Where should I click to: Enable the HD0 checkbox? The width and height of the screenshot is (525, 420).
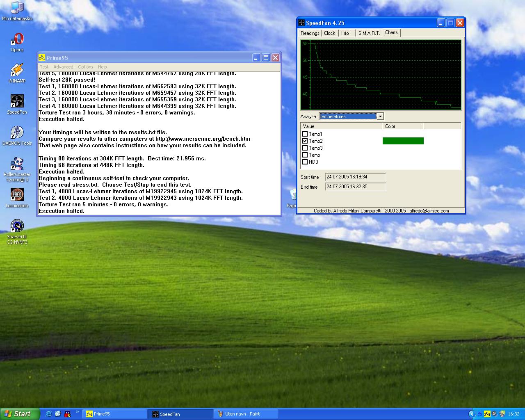[x=305, y=162]
